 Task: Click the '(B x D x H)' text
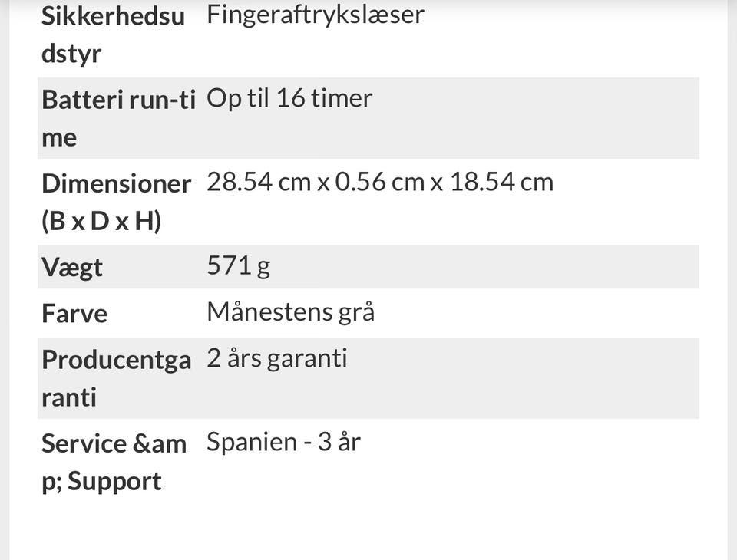click(x=101, y=222)
